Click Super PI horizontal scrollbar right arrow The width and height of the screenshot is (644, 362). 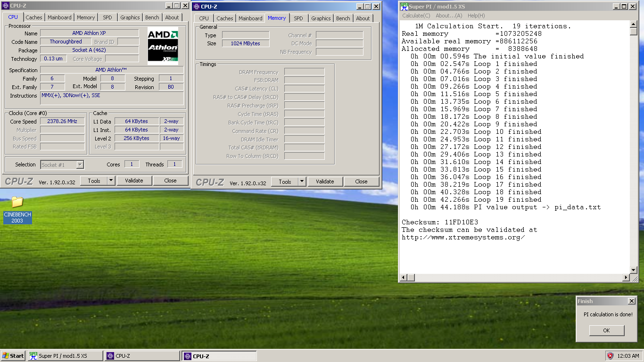click(x=626, y=278)
